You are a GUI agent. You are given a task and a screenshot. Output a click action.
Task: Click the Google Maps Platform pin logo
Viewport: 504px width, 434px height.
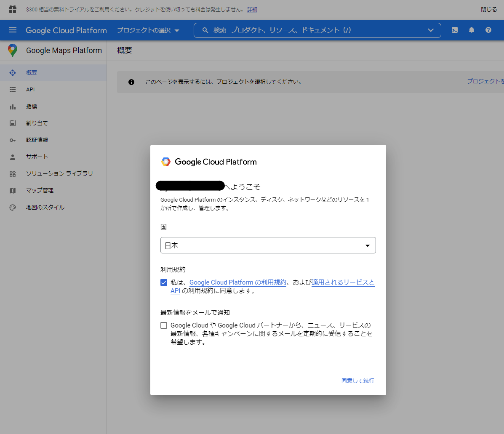point(13,51)
